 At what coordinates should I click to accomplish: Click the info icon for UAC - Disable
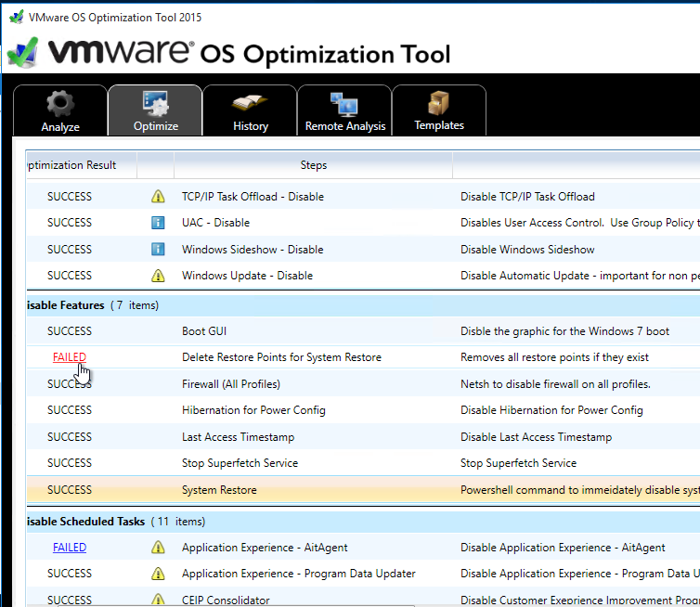[158, 222]
